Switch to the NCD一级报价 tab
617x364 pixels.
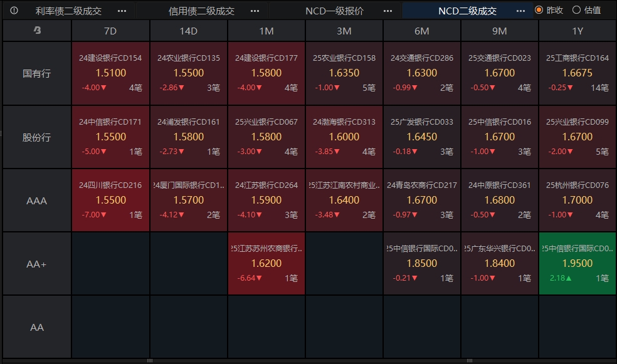pyautogui.click(x=334, y=11)
